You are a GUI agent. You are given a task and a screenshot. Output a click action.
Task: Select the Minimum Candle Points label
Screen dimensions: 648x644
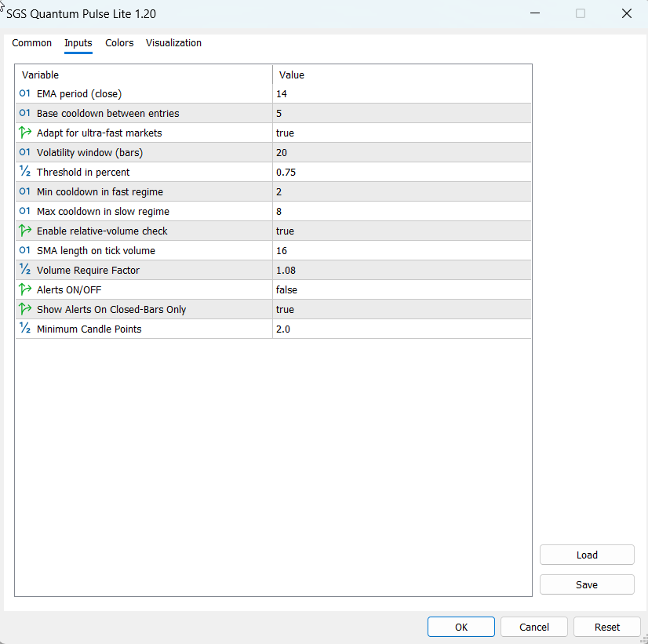coord(89,329)
